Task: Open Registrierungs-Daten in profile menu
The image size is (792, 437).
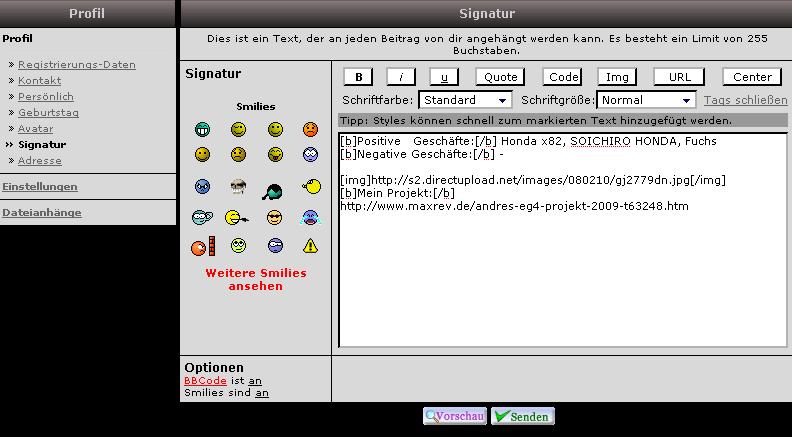Action: tap(76, 65)
